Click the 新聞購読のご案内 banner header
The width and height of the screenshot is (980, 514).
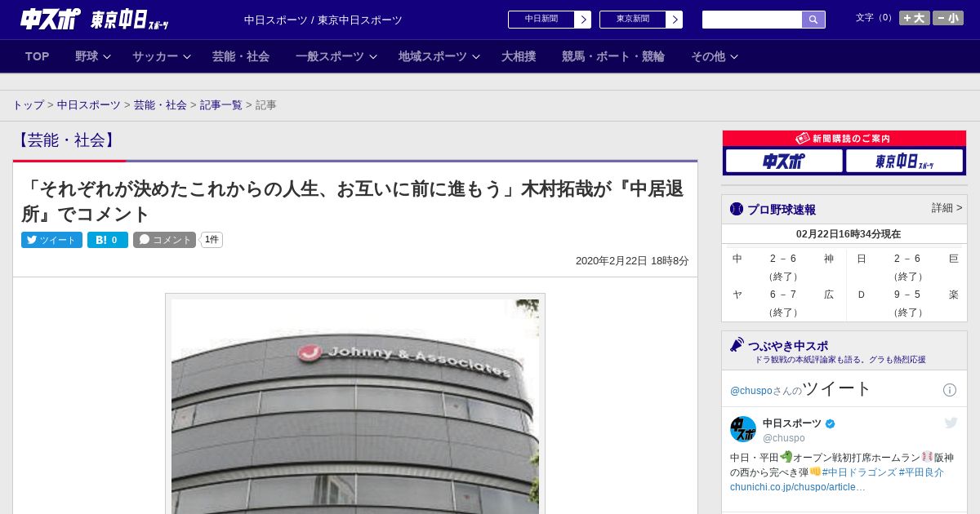tap(844, 139)
